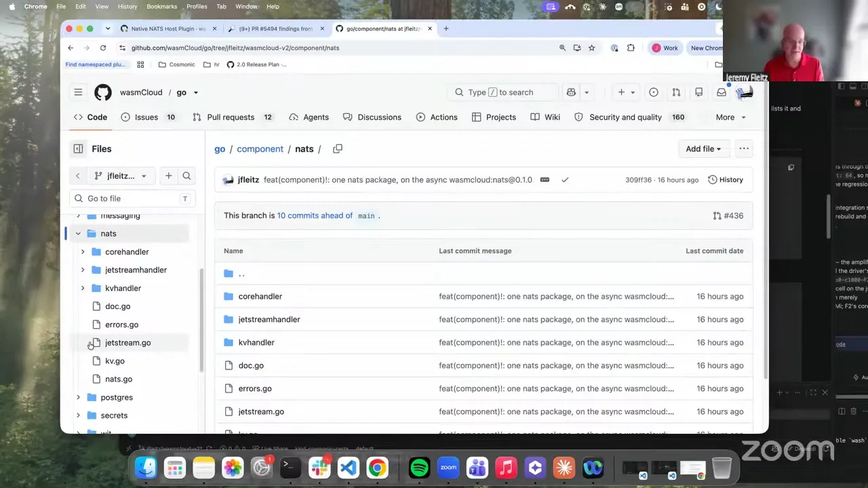
Task: Open more directory options (three dots)
Action: [x=744, y=148]
